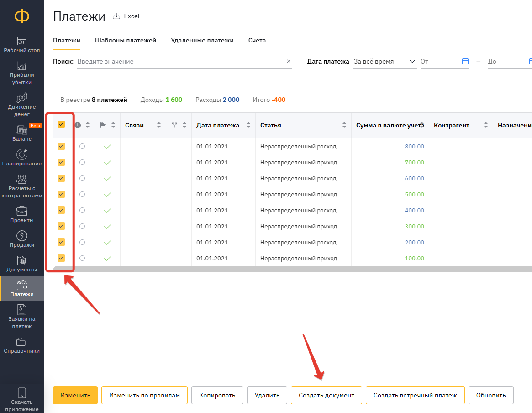Open the От date calendar picker

(465, 61)
